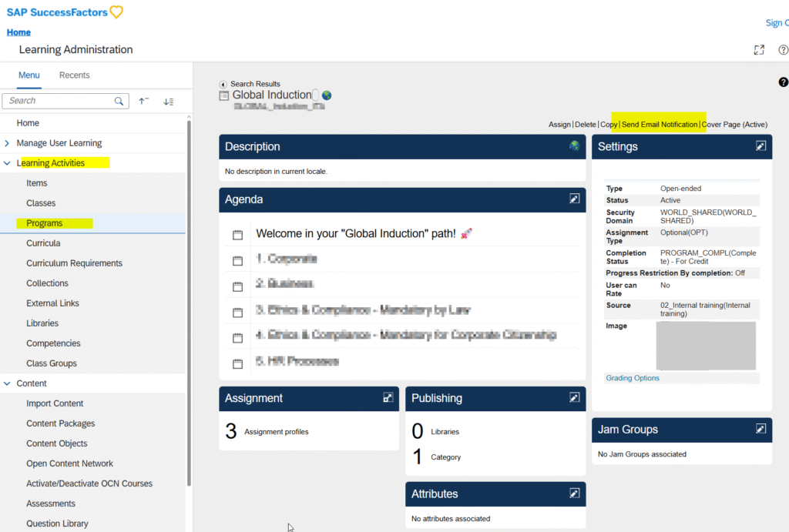Click the globe icon in Description header
Viewport: 789px width, 532px height.
click(x=574, y=146)
